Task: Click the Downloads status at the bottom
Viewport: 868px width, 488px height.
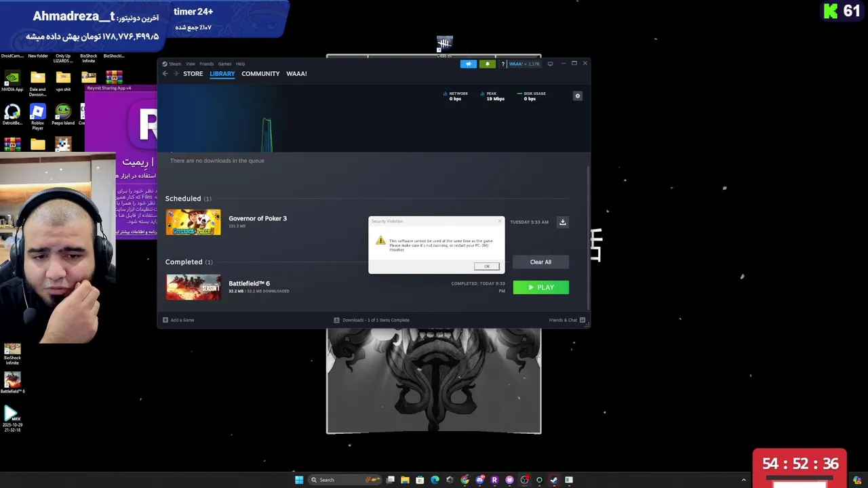Action: 372,320
